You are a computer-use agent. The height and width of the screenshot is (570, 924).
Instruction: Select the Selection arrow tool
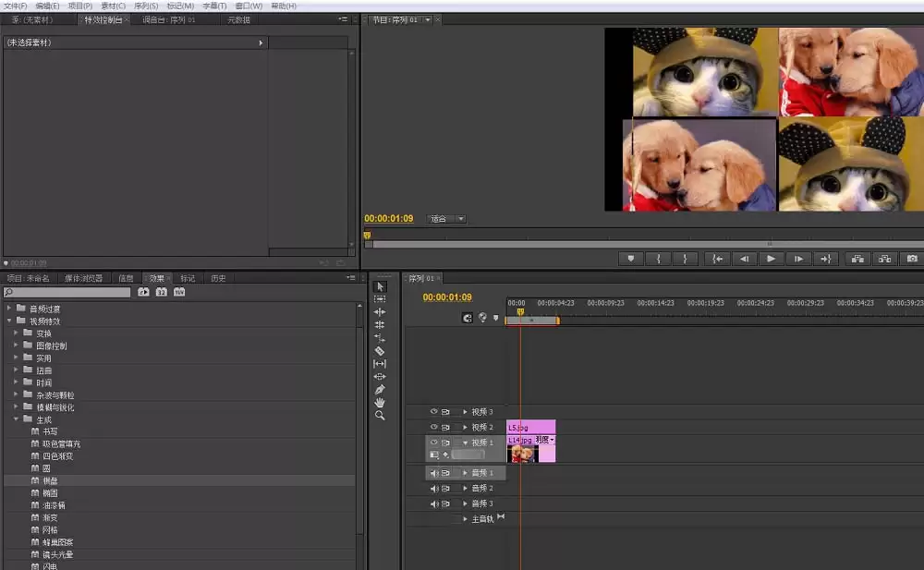(x=380, y=286)
